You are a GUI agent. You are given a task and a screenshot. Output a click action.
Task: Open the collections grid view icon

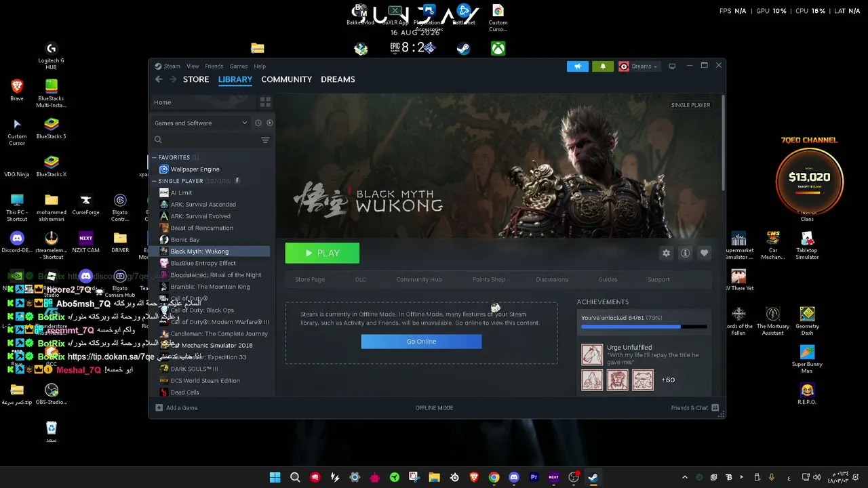(x=265, y=102)
